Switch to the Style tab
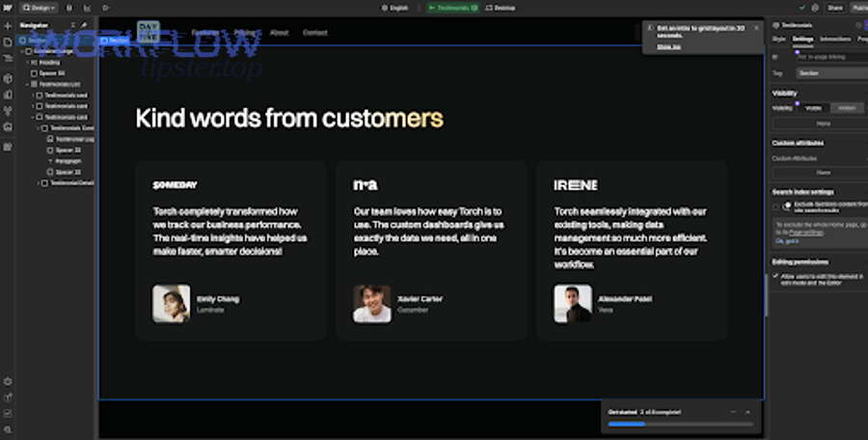This screenshot has width=868, height=440. click(779, 40)
